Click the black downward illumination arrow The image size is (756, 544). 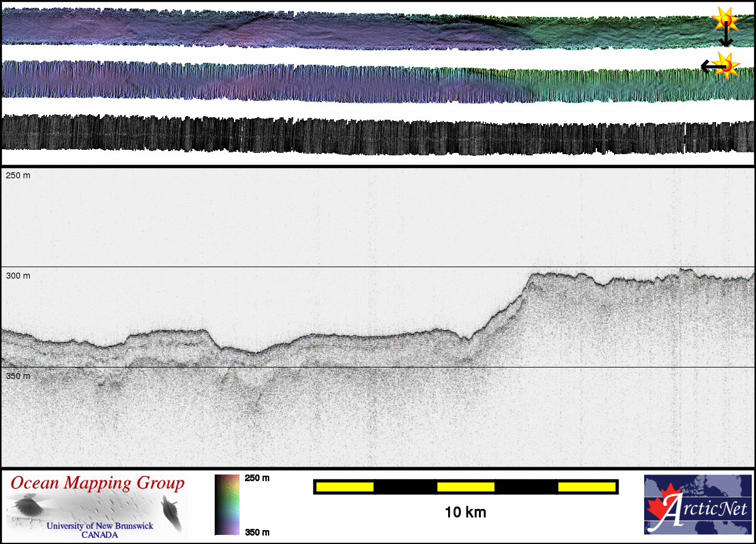(726, 37)
